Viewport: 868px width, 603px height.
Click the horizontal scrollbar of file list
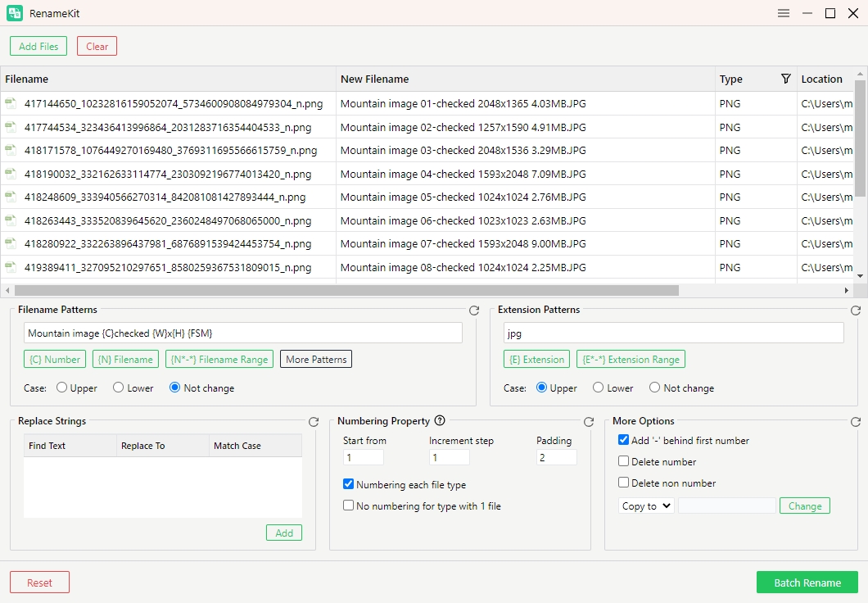point(346,290)
